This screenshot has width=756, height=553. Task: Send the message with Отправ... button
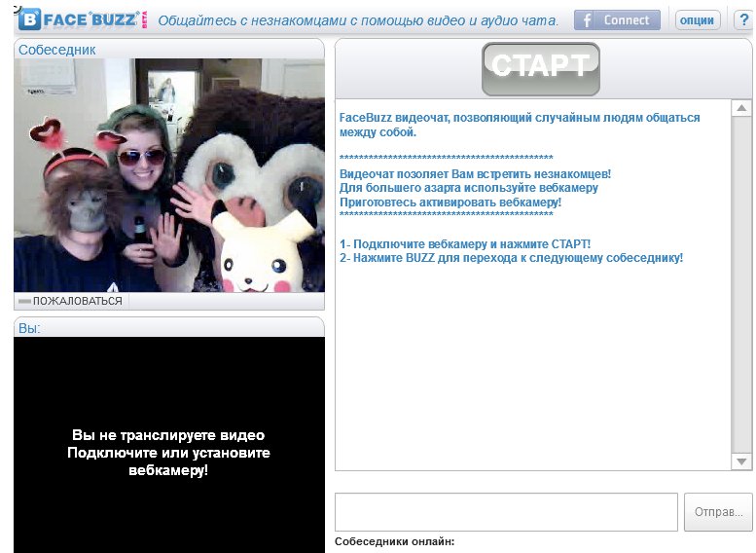point(718,511)
